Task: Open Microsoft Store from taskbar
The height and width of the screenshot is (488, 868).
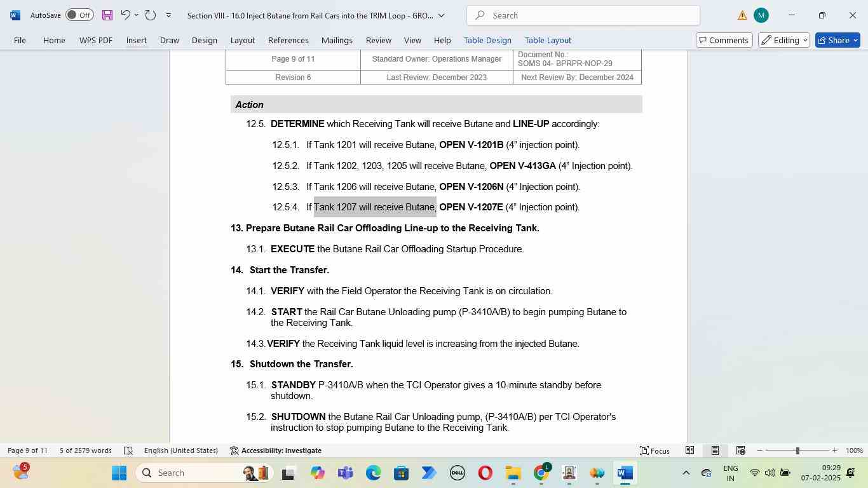Action: pos(401,473)
